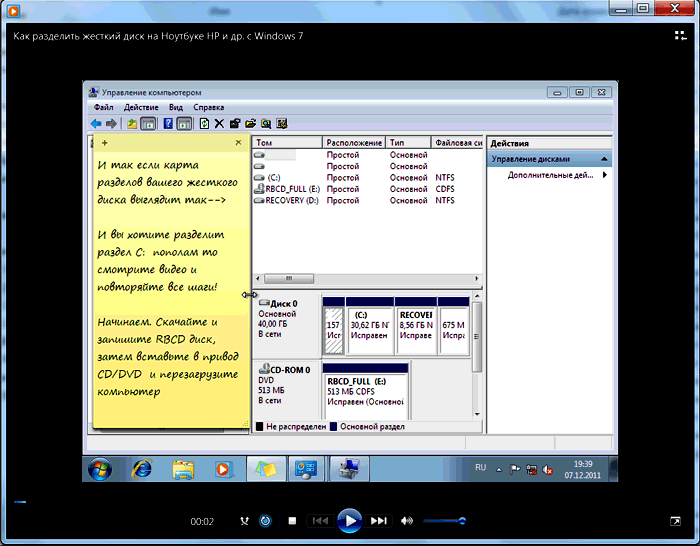Select the RECOVERY (D:) volume row

(291, 200)
